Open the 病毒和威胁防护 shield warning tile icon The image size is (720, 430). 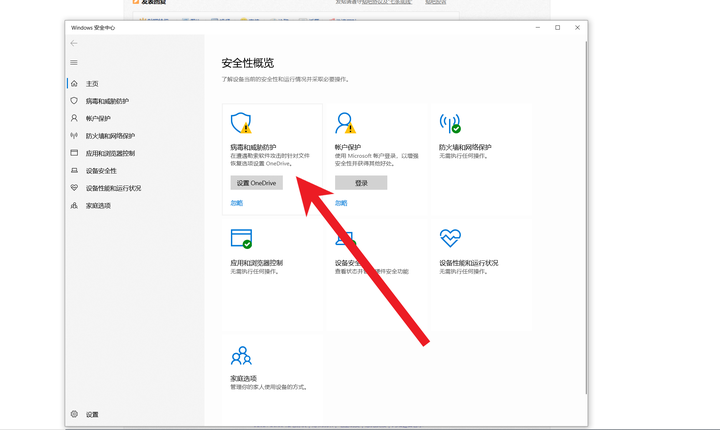(241, 123)
